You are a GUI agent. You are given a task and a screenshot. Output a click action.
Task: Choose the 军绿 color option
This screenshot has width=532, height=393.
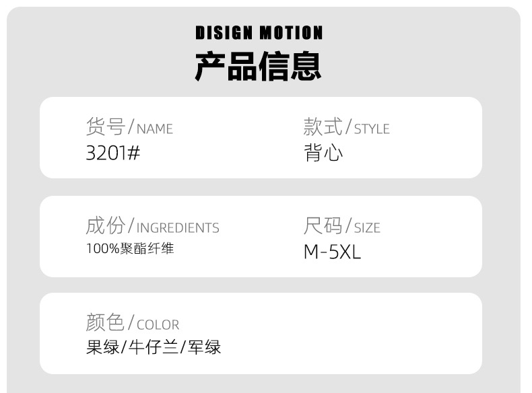(204, 347)
